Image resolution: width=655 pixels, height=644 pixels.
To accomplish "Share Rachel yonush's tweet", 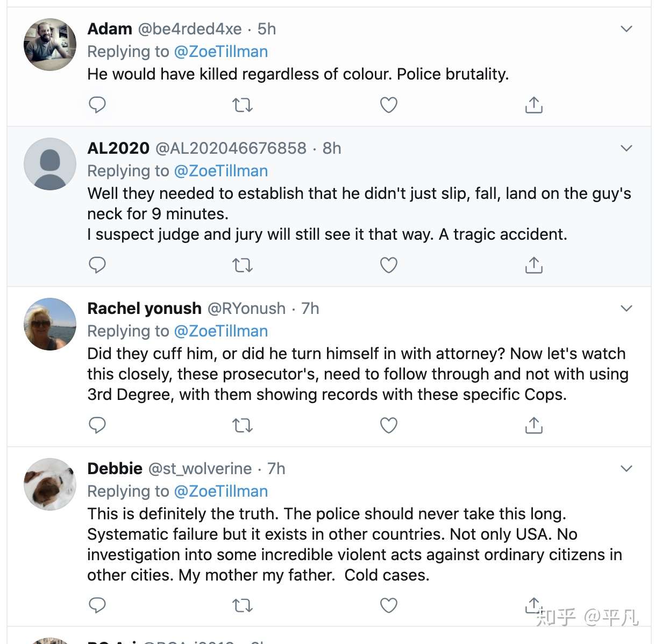I will click(x=533, y=425).
